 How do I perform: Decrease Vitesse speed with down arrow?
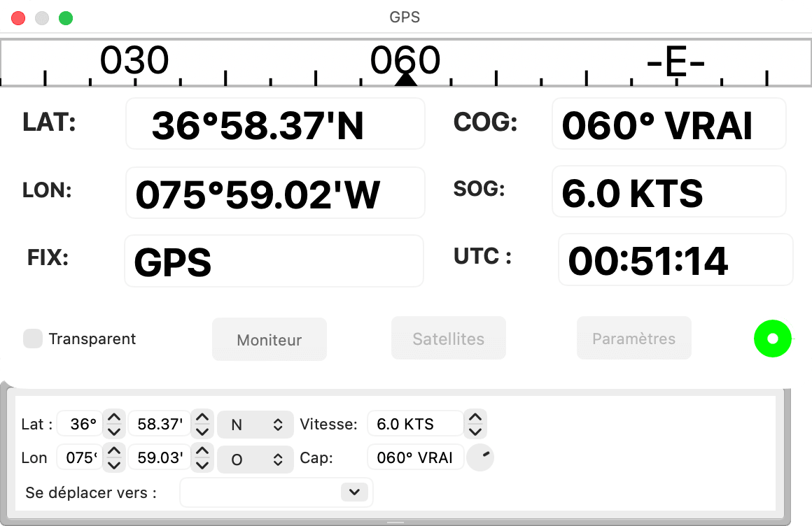click(x=475, y=432)
